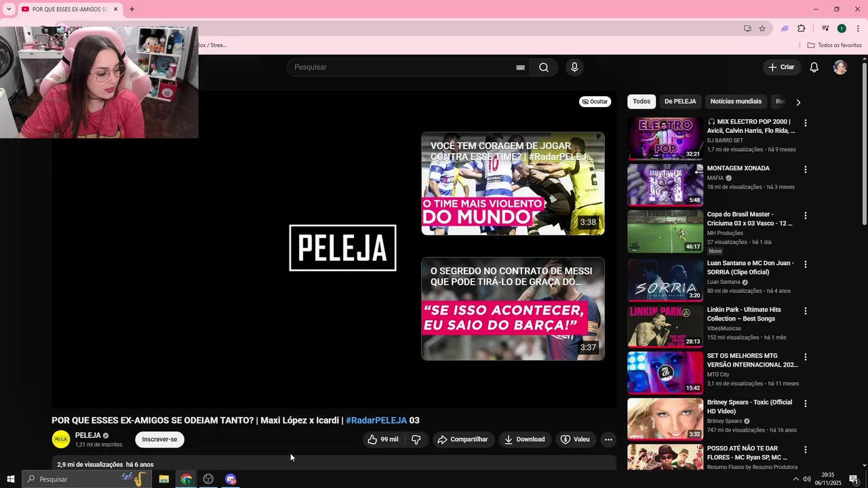Image resolution: width=868 pixels, height=488 pixels.
Task: Open MIX ELECTRO POP 2000 thumbnail
Action: pyautogui.click(x=665, y=139)
